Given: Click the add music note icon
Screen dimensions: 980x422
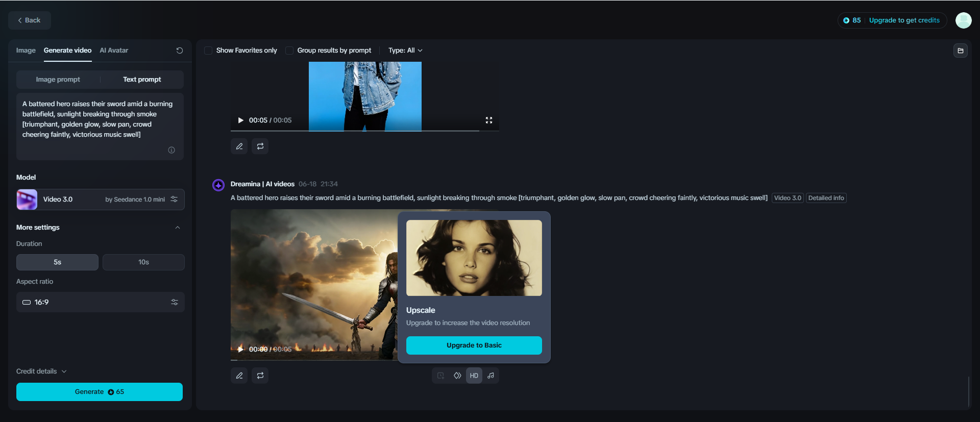Looking at the screenshot, I should [491, 376].
